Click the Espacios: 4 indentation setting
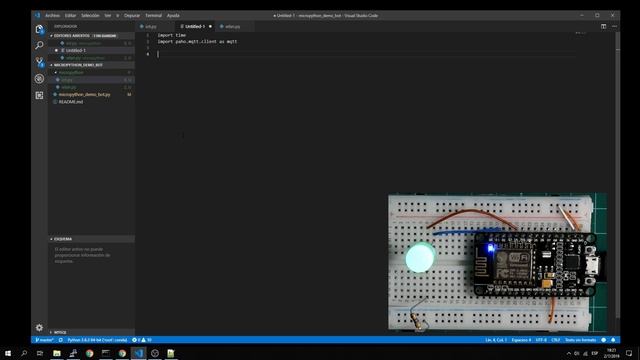Screen dimensions: 640x360 tap(521, 340)
